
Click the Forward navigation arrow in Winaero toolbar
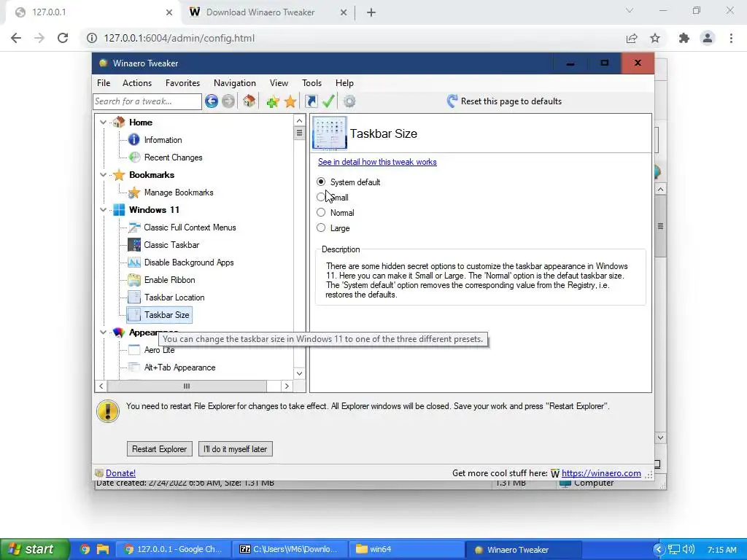(228, 101)
